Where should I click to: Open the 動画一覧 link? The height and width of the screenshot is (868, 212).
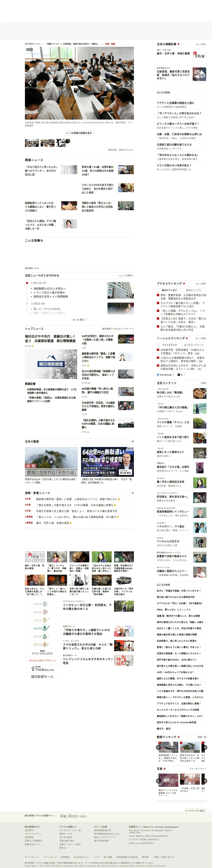click(202, 737)
